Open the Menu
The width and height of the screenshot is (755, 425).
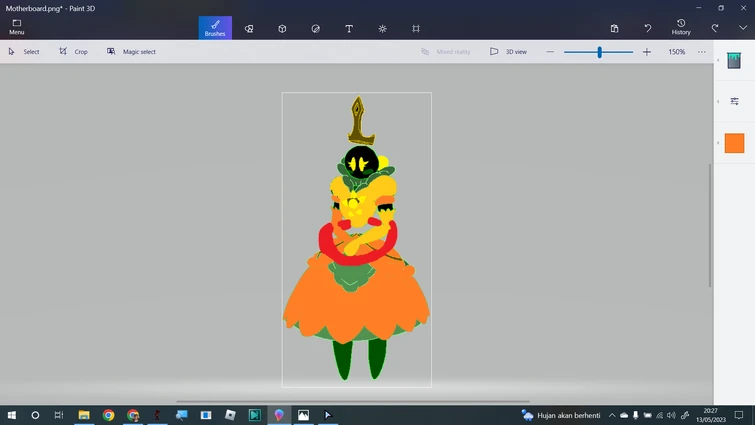[17, 27]
